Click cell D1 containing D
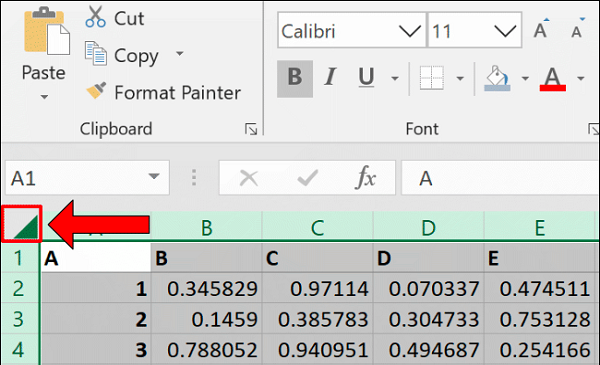Viewport: 600px width, 365px height. tap(429, 258)
